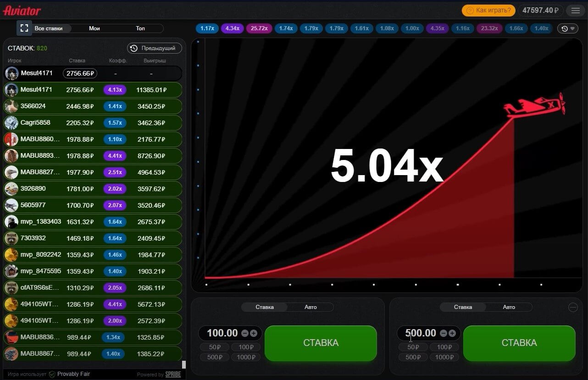Choose 1000₽ preset in first panel
The image size is (588, 380).
(x=246, y=358)
